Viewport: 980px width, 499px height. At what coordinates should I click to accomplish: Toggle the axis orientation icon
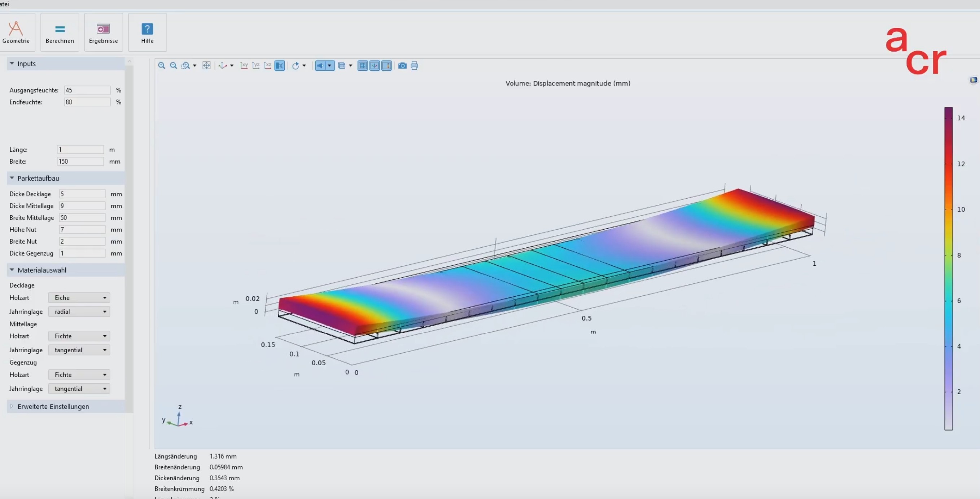[375, 66]
